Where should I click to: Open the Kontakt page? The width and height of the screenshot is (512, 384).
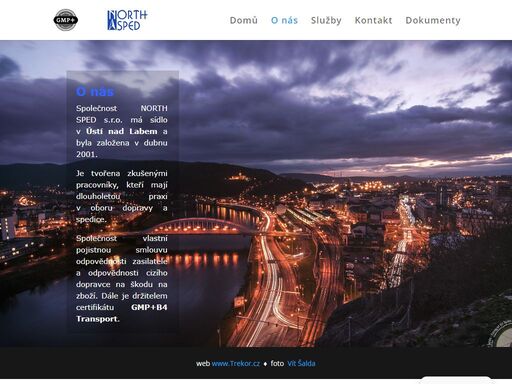coord(373,20)
